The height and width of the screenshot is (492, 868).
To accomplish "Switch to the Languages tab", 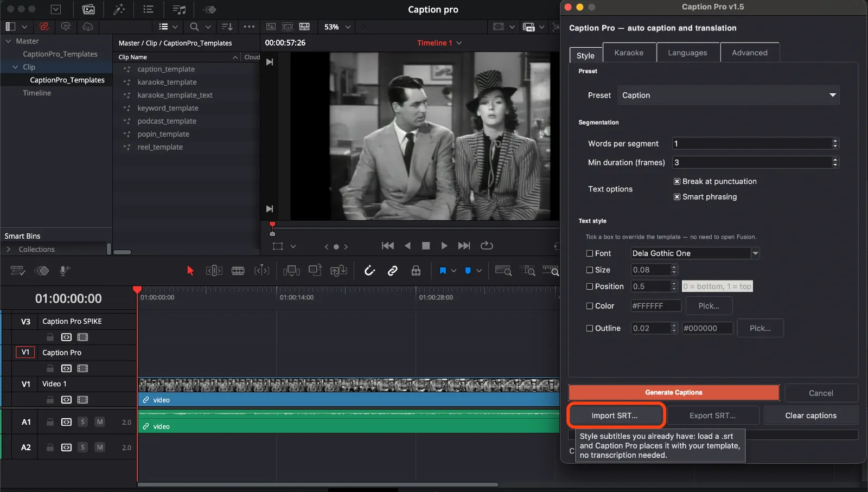I will [x=687, y=53].
